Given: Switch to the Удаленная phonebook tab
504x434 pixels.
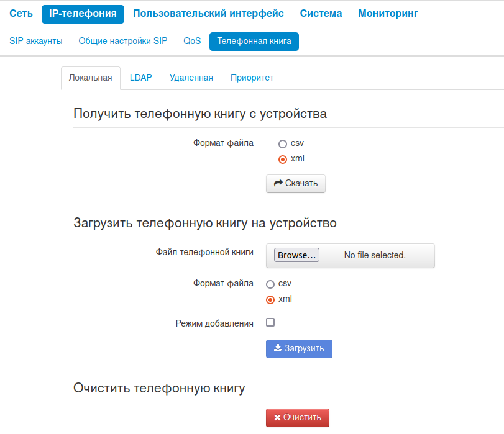Looking at the screenshot, I should [191, 78].
